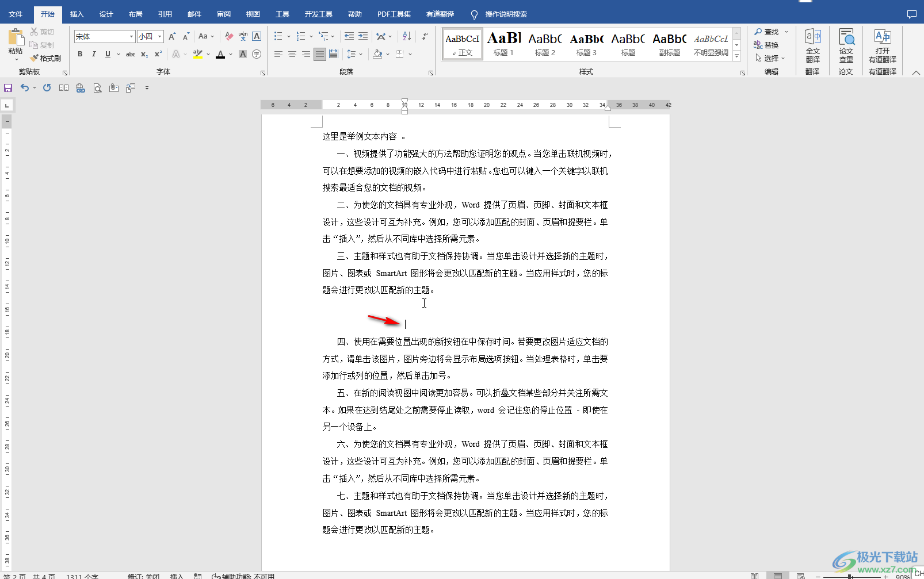
Task: Undo the last action
Action: (25, 88)
